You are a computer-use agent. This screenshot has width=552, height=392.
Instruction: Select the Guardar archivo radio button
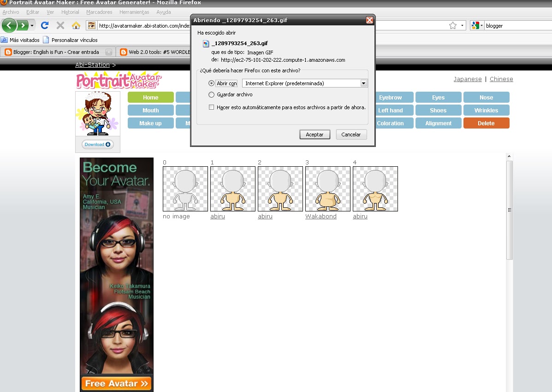[211, 95]
